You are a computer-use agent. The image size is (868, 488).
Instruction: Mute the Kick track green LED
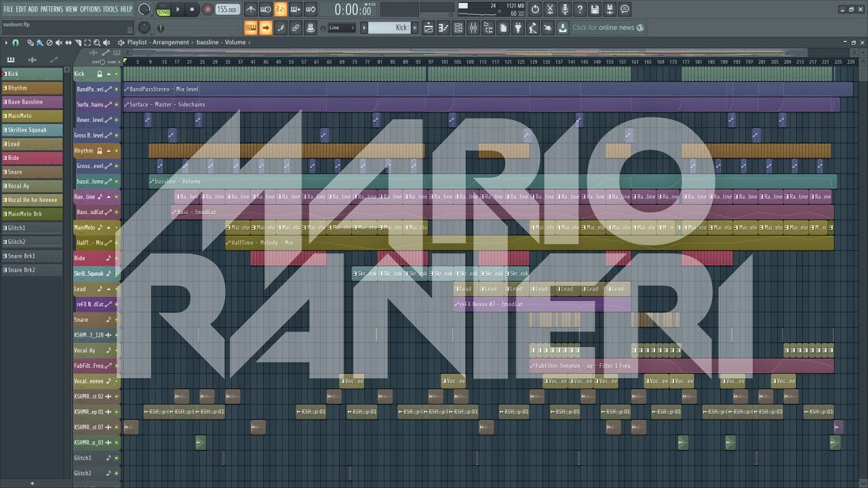tap(116, 74)
